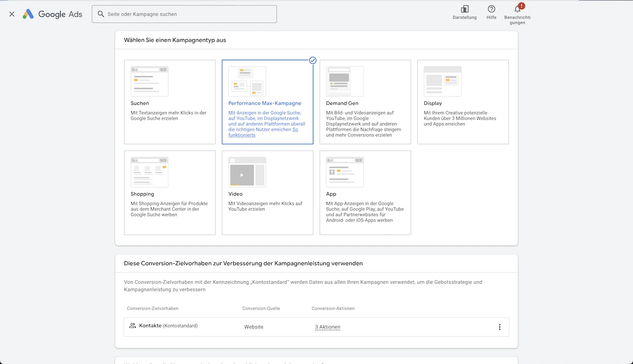Click the red notification alert badge
633x364 pixels.
click(522, 6)
